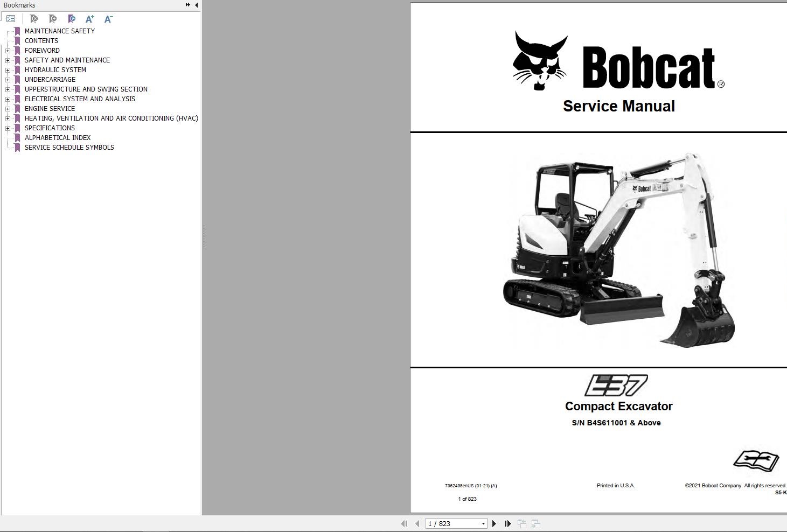The width and height of the screenshot is (787, 532).
Task: Click the 7362438enUS (01-21) (A) text
Action: coord(471,486)
